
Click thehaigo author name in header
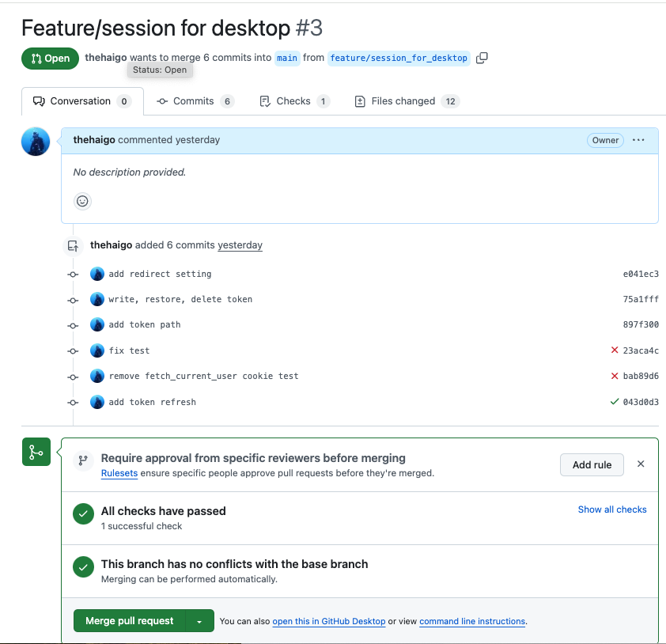click(x=106, y=57)
